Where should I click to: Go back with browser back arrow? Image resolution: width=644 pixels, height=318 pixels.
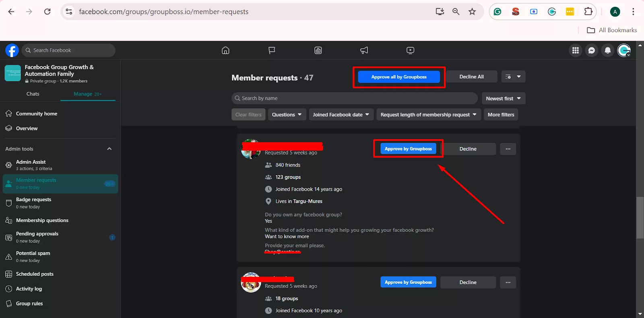11,12
